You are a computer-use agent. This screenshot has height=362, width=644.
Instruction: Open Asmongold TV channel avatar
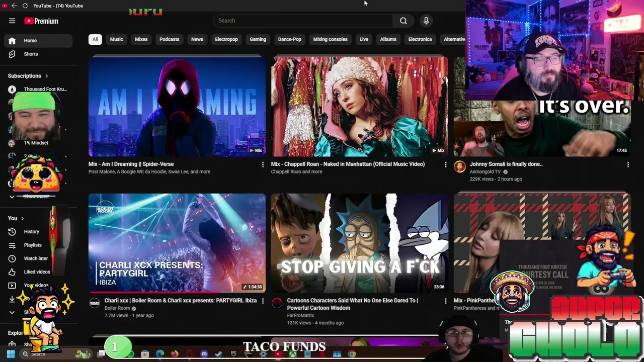point(460,167)
